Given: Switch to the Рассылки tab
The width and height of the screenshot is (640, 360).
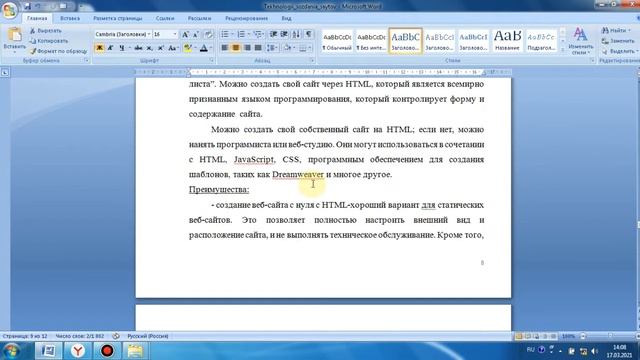Looking at the screenshot, I should (x=199, y=18).
